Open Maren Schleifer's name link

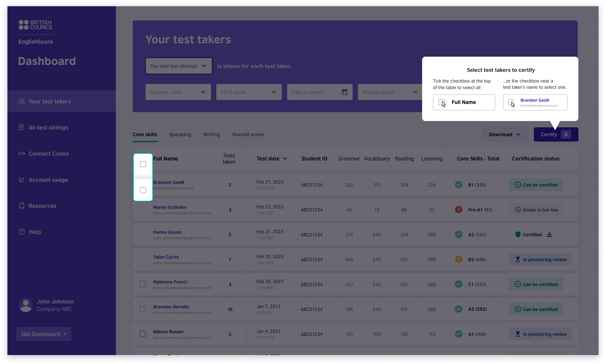pyautogui.click(x=170, y=207)
